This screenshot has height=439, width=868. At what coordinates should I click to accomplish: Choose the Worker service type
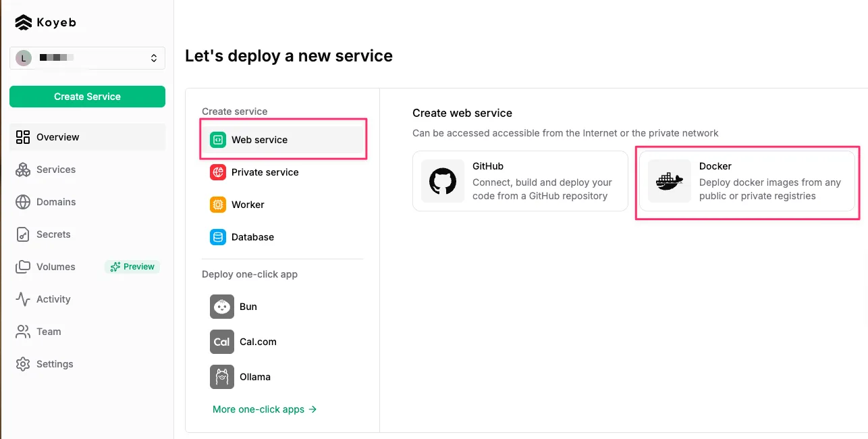[x=283, y=205]
